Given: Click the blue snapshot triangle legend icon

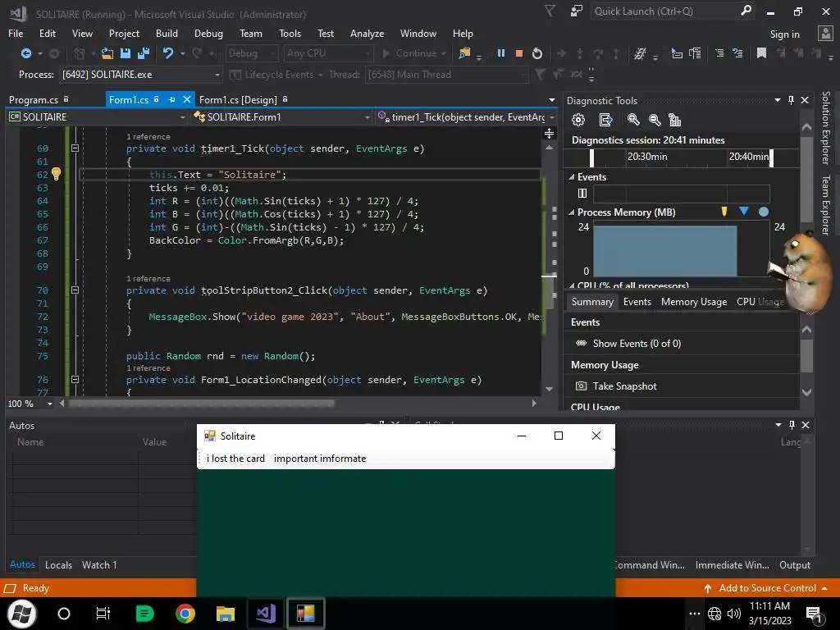Looking at the screenshot, I should tap(743, 211).
